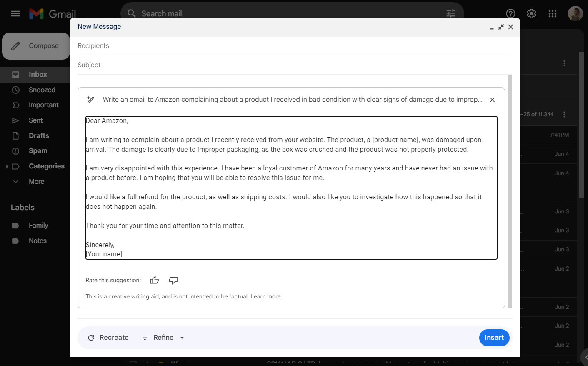Click the Google account avatar
588x366 pixels.
click(x=575, y=14)
